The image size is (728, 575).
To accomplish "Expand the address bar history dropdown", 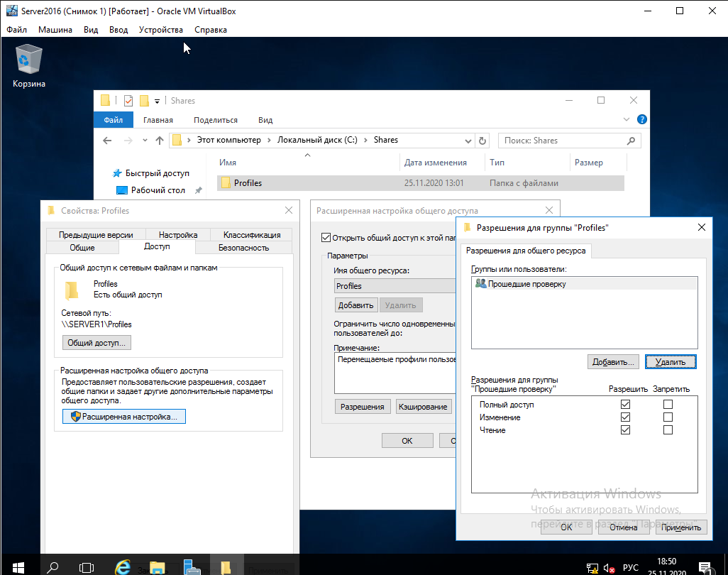I will tap(467, 141).
